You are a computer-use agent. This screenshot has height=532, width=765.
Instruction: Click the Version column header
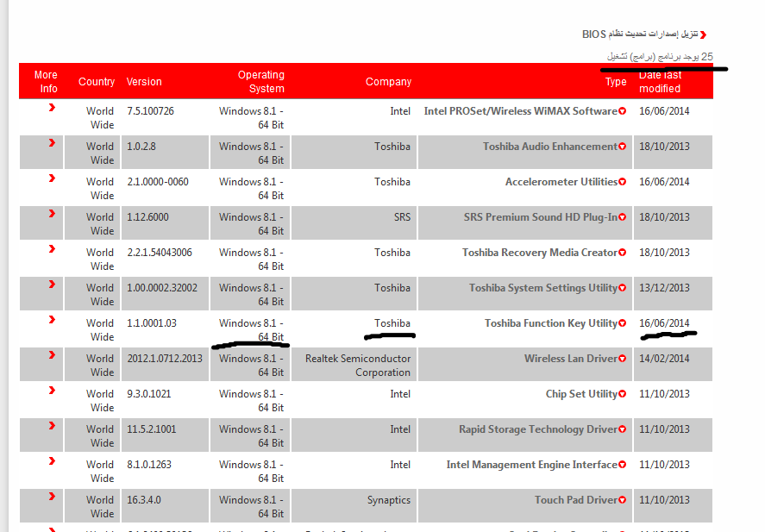[144, 82]
